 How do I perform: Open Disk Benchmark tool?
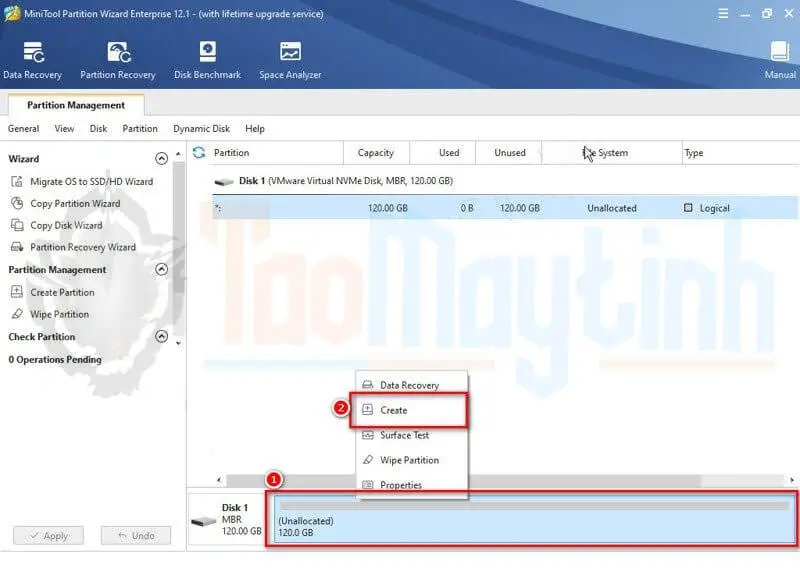point(207,60)
